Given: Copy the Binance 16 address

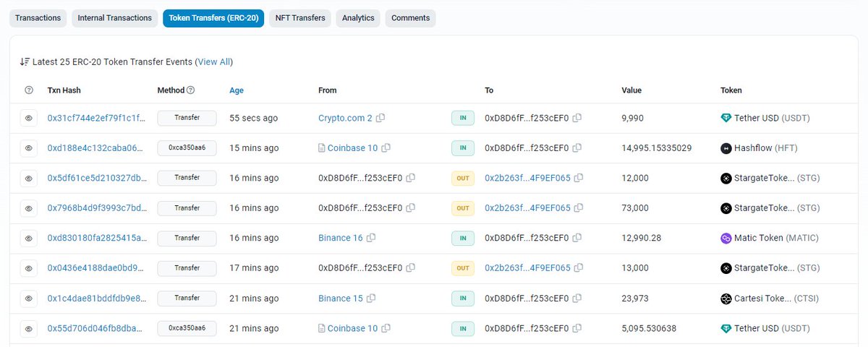Looking at the screenshot, I should [x=371, y=238].
